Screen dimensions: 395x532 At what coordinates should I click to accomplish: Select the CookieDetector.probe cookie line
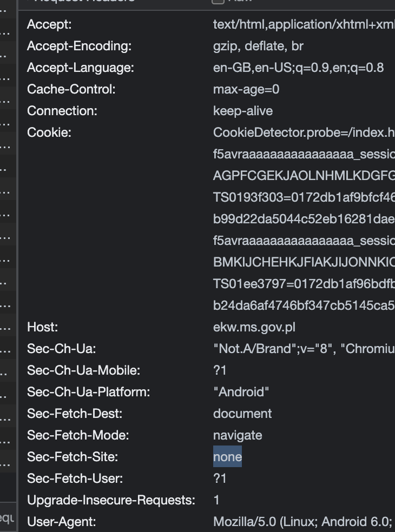[303, 132]
